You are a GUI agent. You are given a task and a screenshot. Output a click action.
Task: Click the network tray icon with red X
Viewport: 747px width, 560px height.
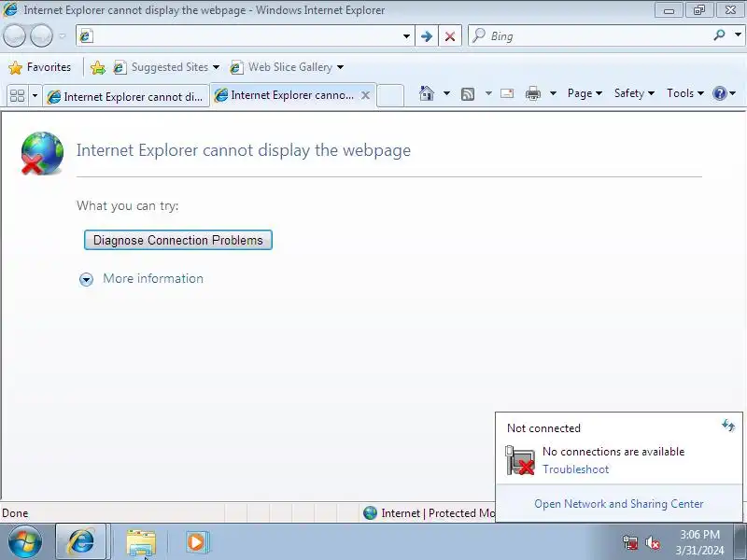pyautogui.click(x=630, y=542)
